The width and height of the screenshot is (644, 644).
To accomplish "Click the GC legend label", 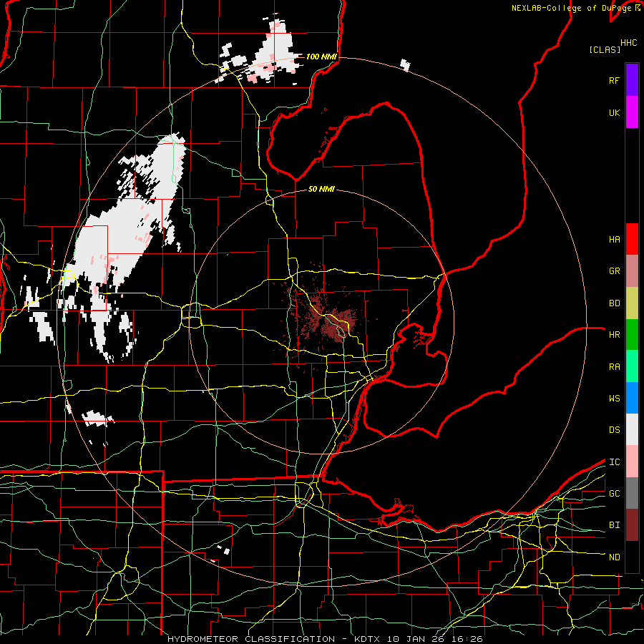I will 614,493.
